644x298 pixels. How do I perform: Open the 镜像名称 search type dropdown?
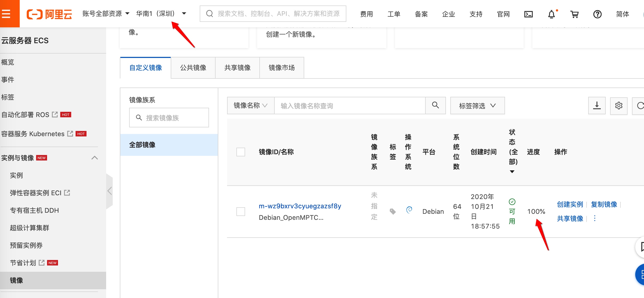(x=250, y=106)
